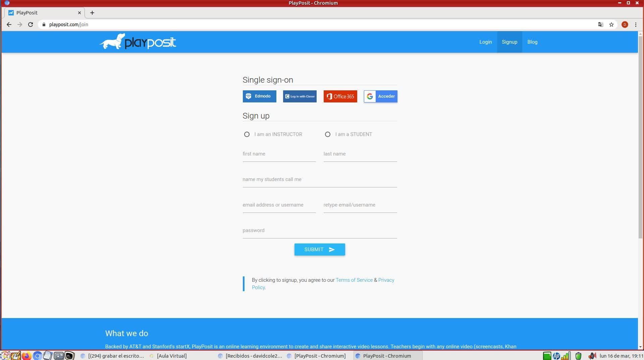Focus the password field
The width and height of the screenshot is (644, 360).
pos(320,231)
